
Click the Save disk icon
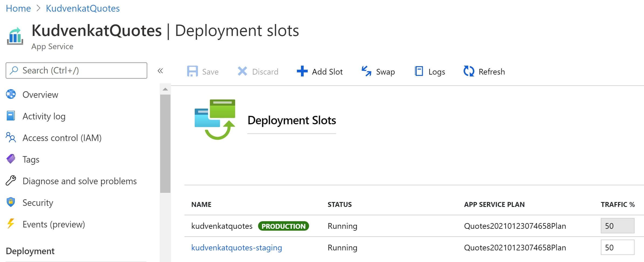(x=192, y=72)
